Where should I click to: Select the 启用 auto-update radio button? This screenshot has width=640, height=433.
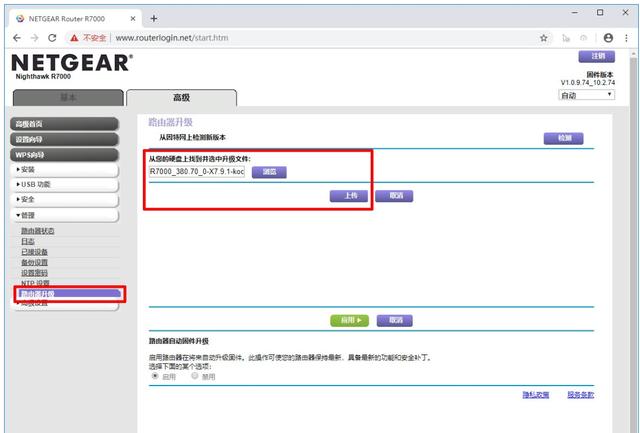pos(155,376)
